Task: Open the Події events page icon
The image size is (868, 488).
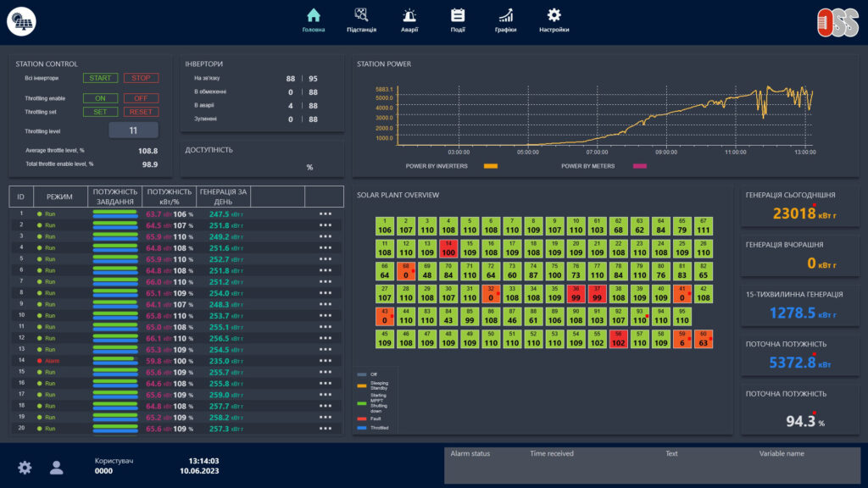Action: (457, 16)
